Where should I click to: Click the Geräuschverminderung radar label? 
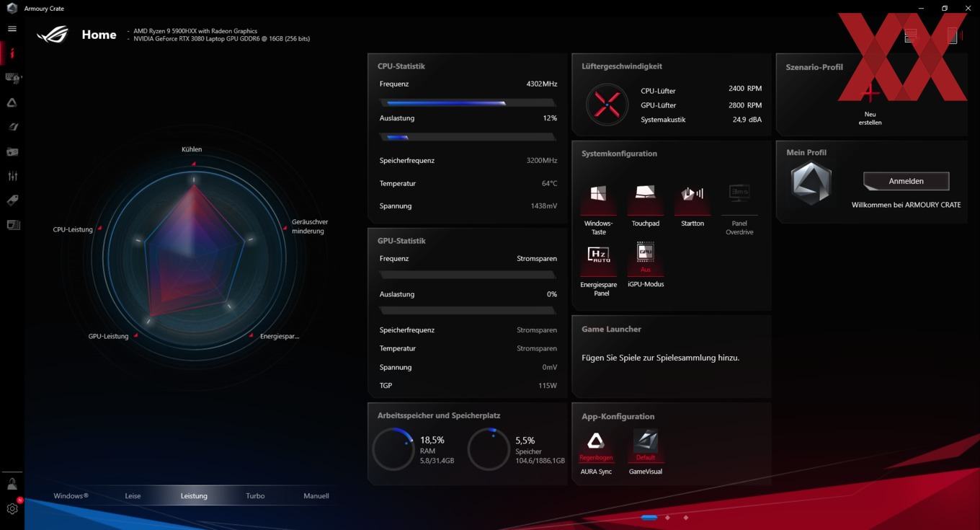(x=309, y=226)
